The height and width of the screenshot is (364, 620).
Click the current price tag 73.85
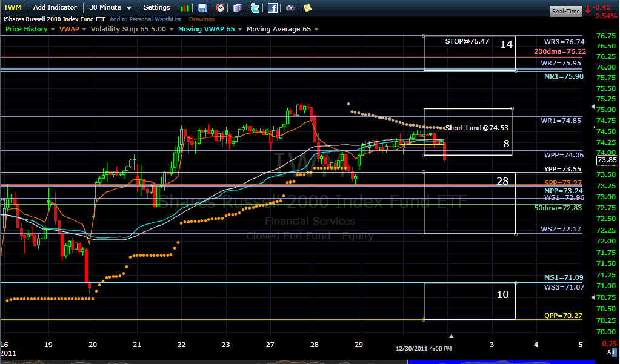tap(607, 160)
